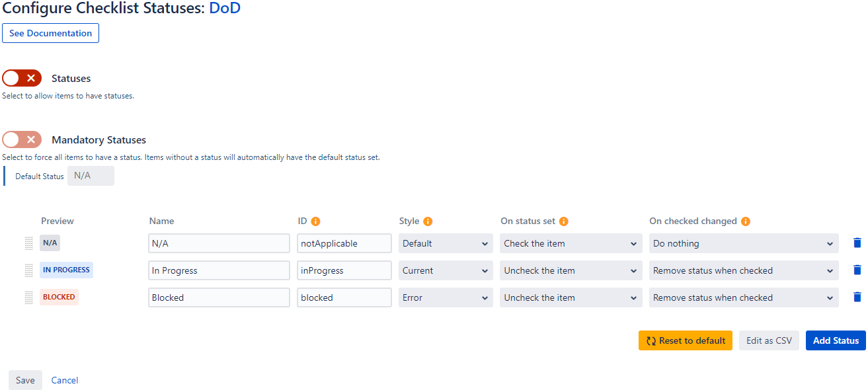Click drag handle of Blocked row
Viewport: 868px width, 392px height.
tap(28, 297)
